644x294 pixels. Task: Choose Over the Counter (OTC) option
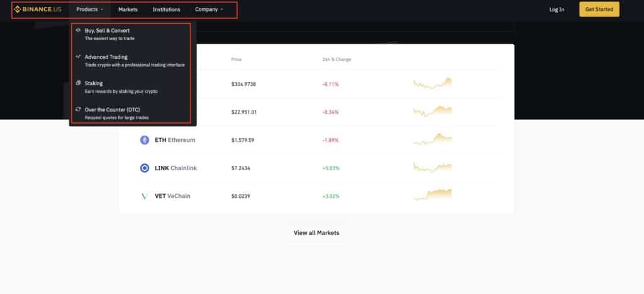(112, 110)
